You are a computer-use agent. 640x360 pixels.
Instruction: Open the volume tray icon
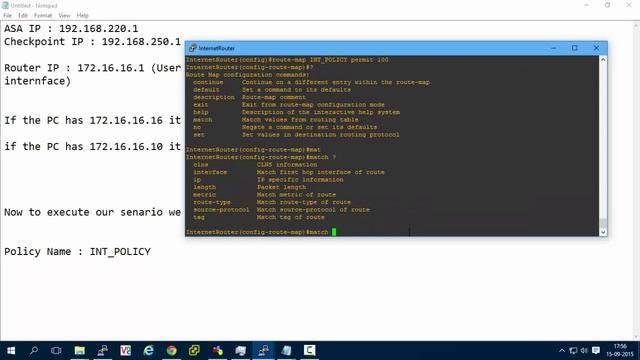point(584,351)
